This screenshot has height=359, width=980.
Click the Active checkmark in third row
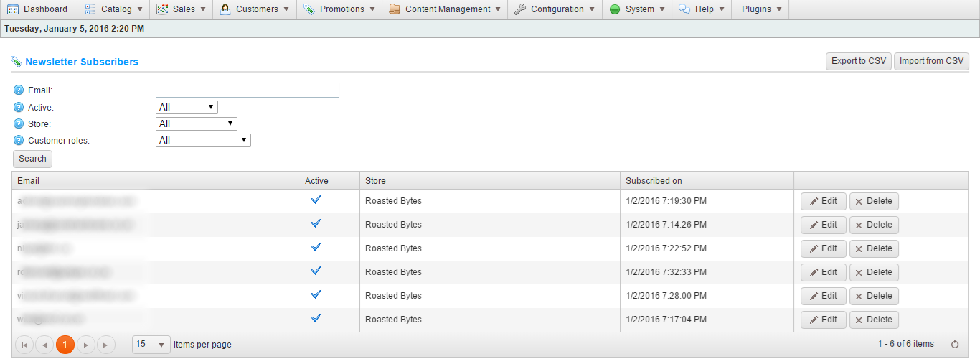pyautogui.click(x=316, y=248)
